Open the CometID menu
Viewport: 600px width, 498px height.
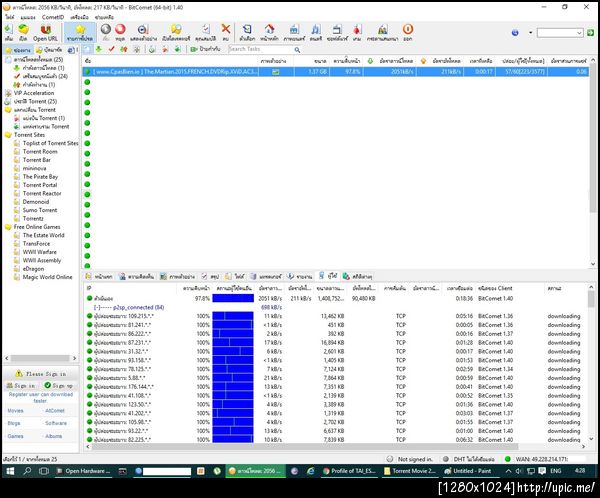tap(53, 18)
